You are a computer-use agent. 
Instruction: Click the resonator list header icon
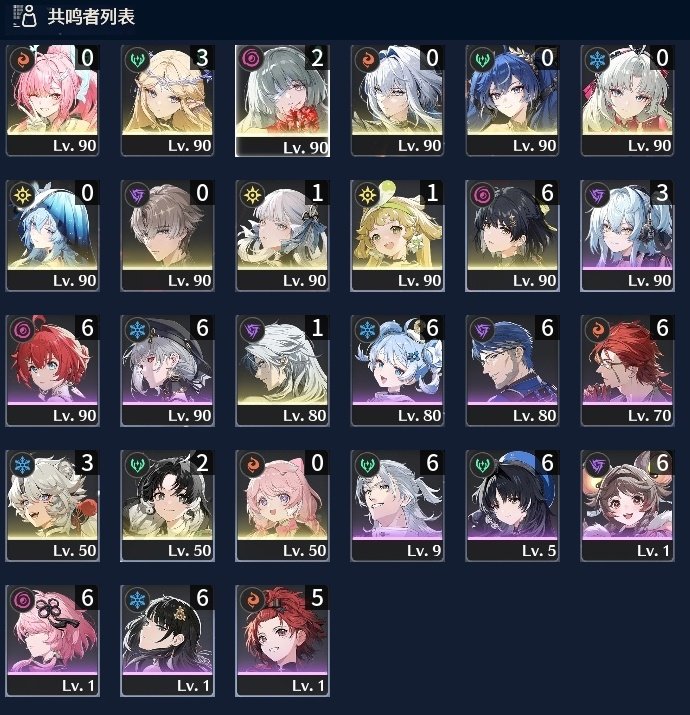coord(25,16)
